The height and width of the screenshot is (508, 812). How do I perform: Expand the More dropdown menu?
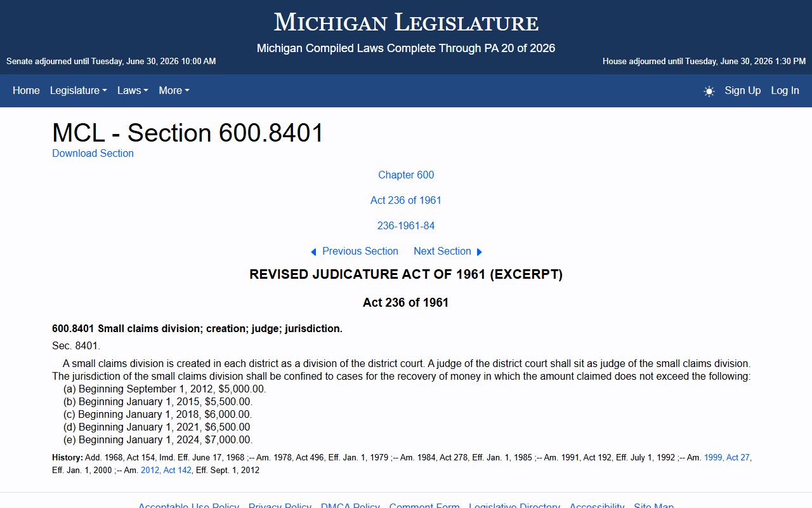(174, 91)
